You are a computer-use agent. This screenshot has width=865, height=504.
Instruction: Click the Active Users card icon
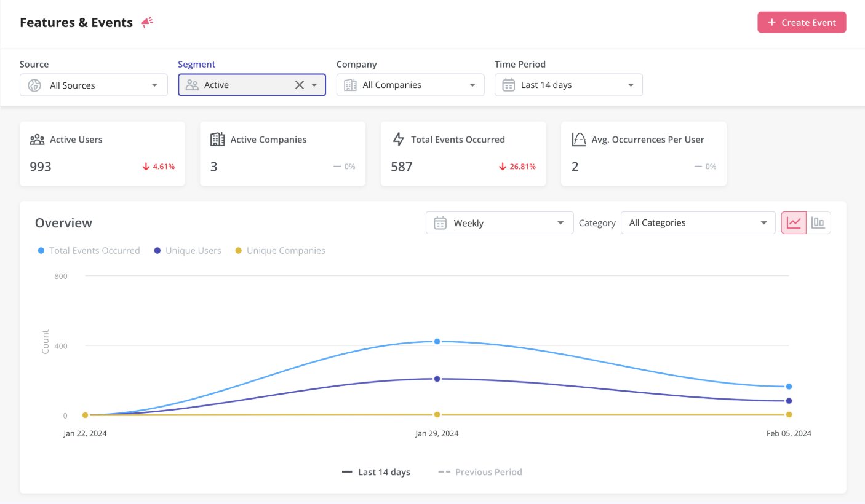[x=37, y=140]
